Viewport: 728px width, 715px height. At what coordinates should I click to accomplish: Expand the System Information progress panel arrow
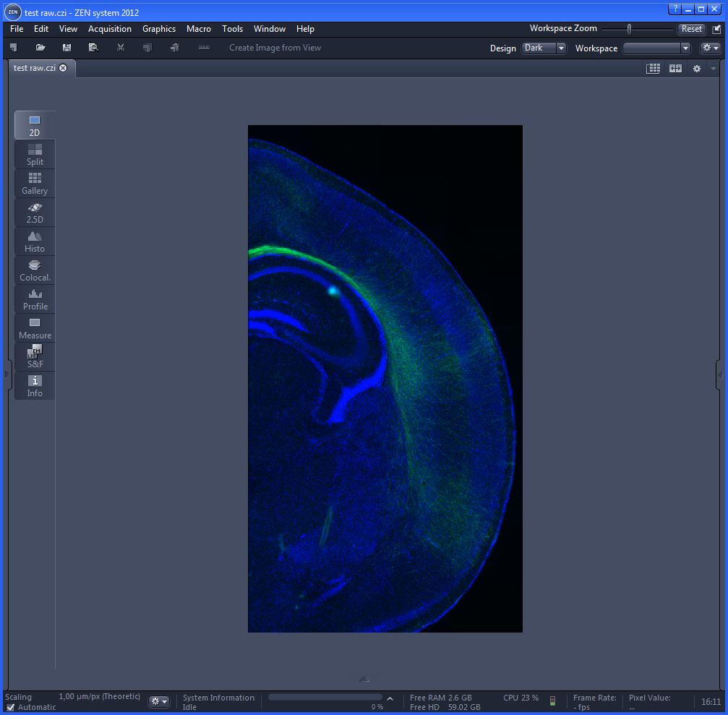pos(390,698)
